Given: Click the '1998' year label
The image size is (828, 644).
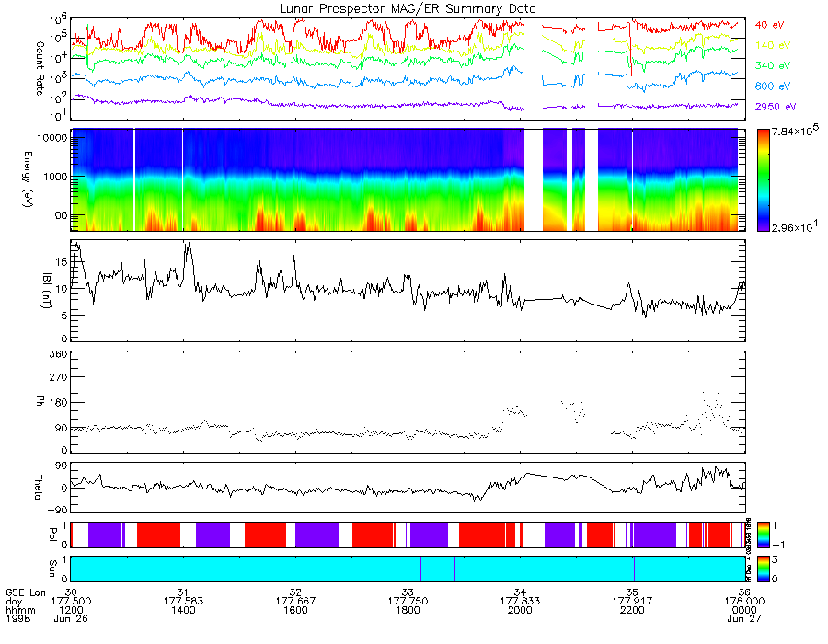Looking at the screenshot, I should click(x=18, y=618).
